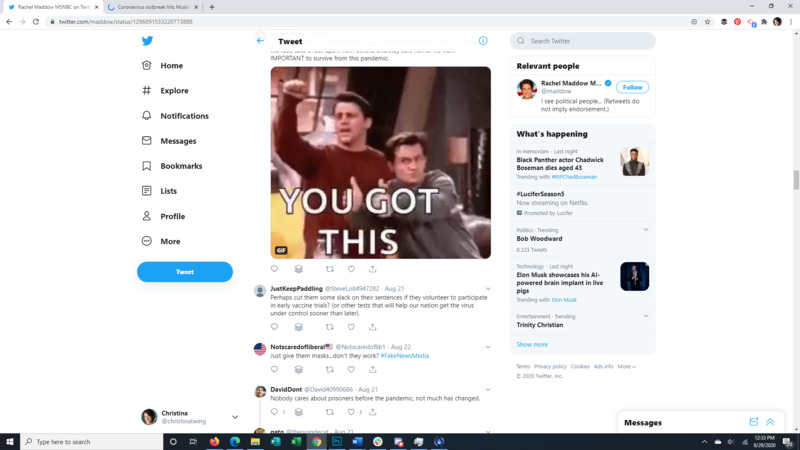Like the YOU GOT THIS GIF tweet
The height and width of the screenshot is (450, 800).
click(x=351, y=269)
